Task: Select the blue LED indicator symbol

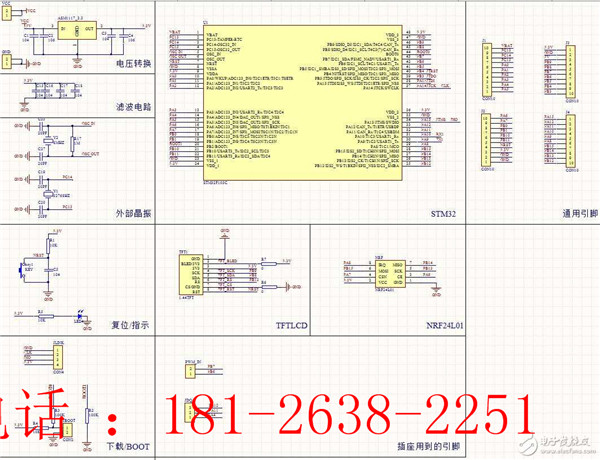Action: pyautogui.click(x=80, y=316)
